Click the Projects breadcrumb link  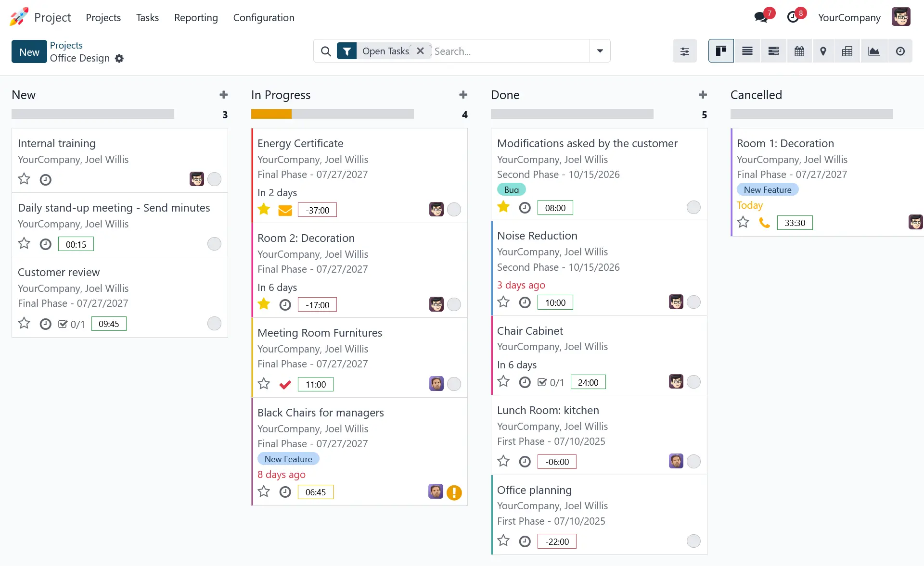point(66,45)
